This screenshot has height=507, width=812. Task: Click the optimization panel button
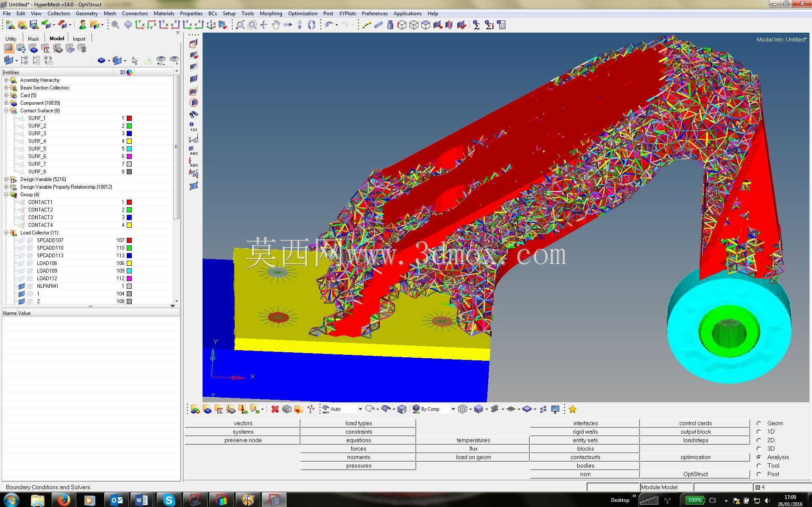(695, 457)
